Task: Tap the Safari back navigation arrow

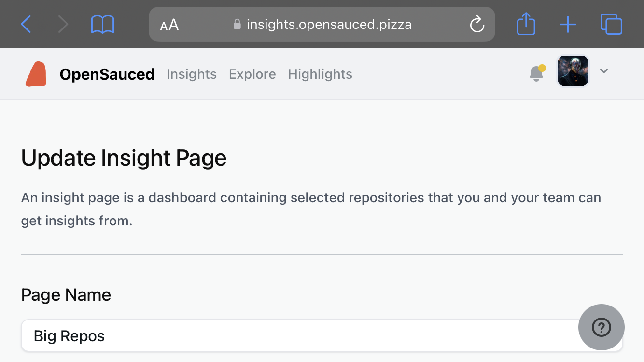Action: 26,24
